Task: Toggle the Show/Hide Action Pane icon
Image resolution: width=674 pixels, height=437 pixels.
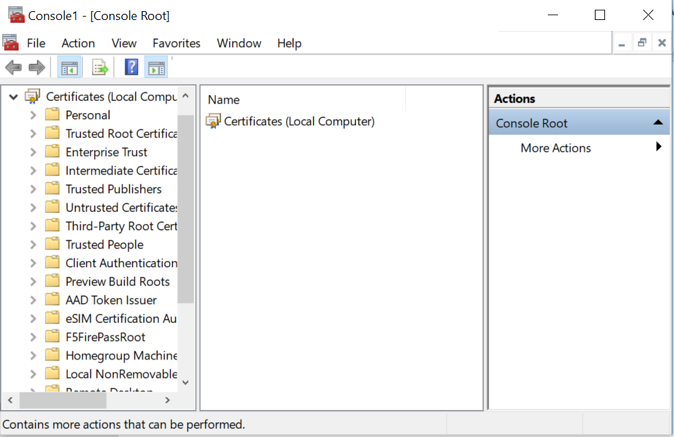Action: point(156,68)
